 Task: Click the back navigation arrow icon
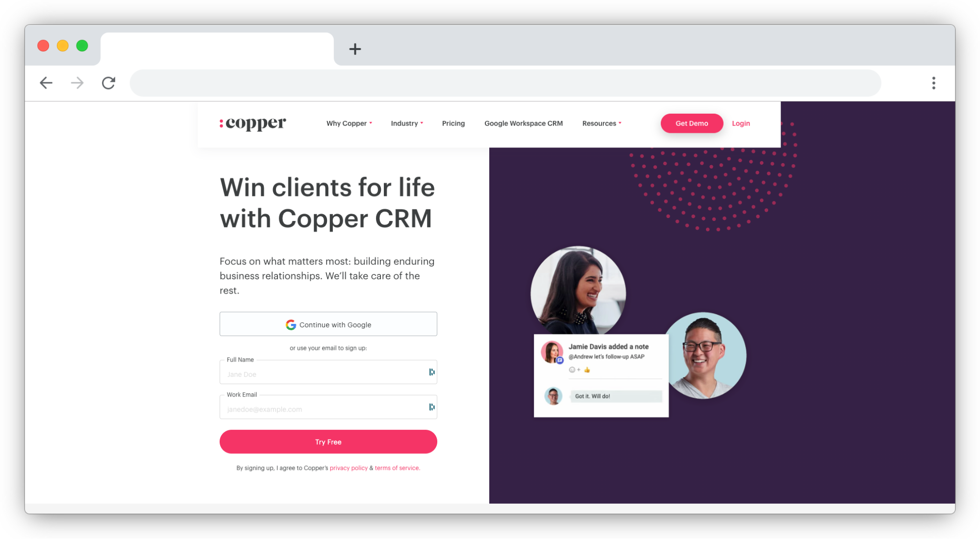[x=47, y=82]
